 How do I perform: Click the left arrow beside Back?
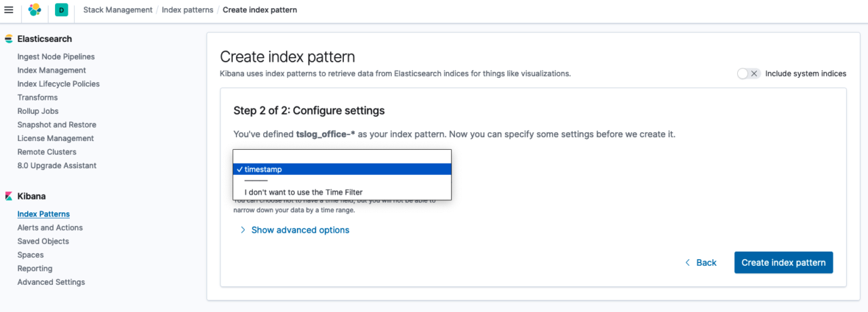pos(688,262)
